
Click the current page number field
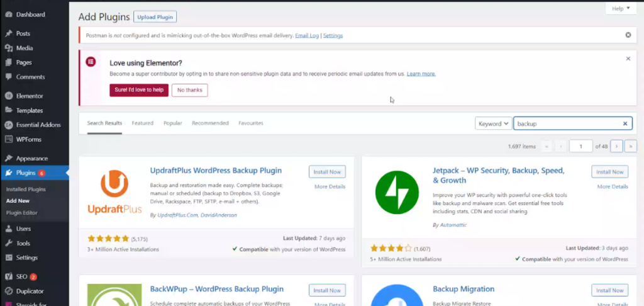point(580,146)
